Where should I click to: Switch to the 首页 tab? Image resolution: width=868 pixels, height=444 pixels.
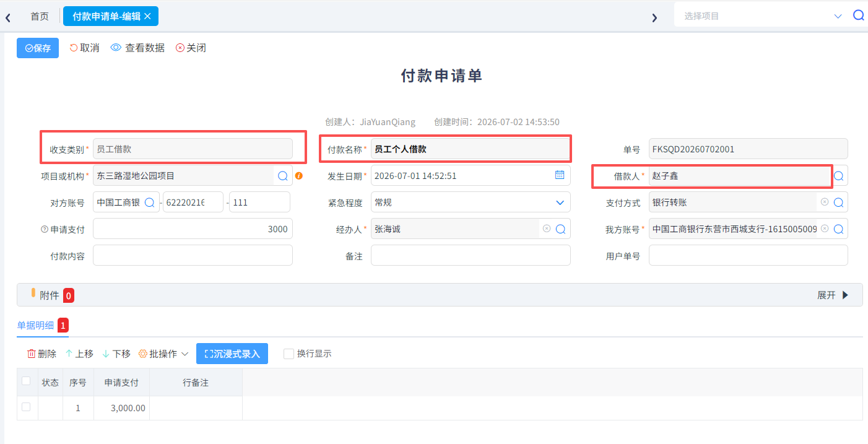[40, 16]
